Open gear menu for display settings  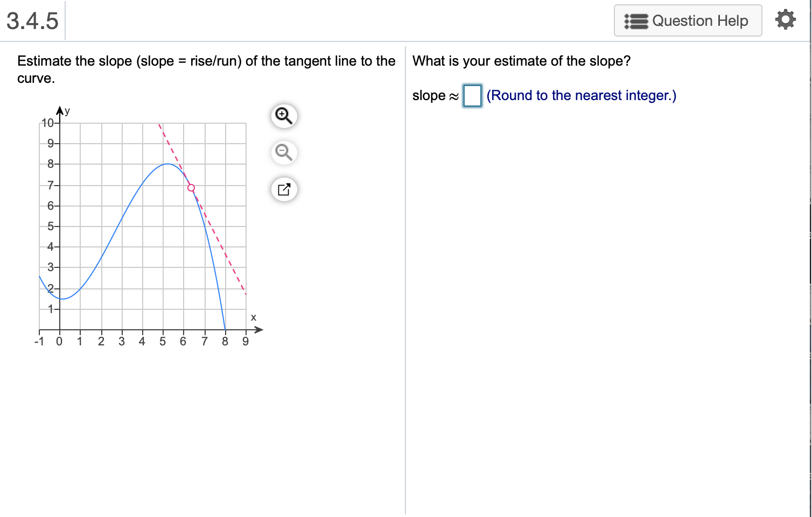786,19
